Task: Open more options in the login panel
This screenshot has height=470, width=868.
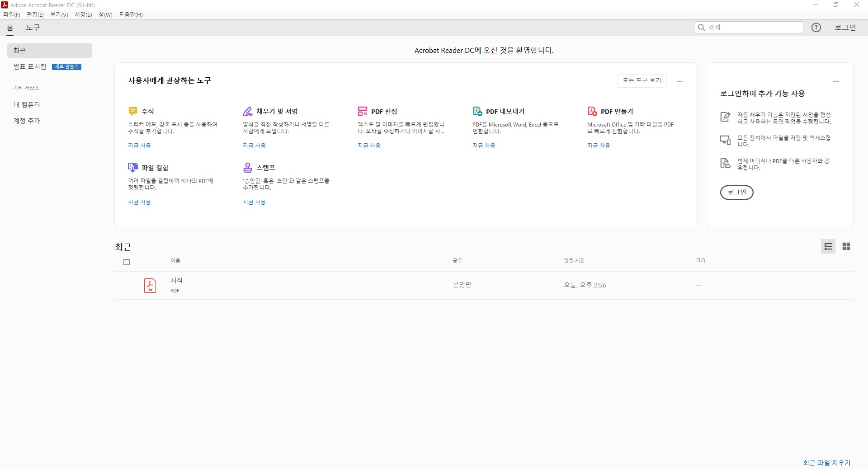Action: point(836,81)
